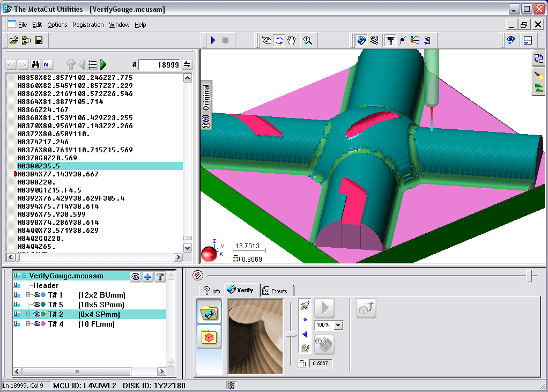The width and height of the screenshot is (548, 392).
Task: Click the flashlight icon on right sidebar
Action: click(538, 75)
